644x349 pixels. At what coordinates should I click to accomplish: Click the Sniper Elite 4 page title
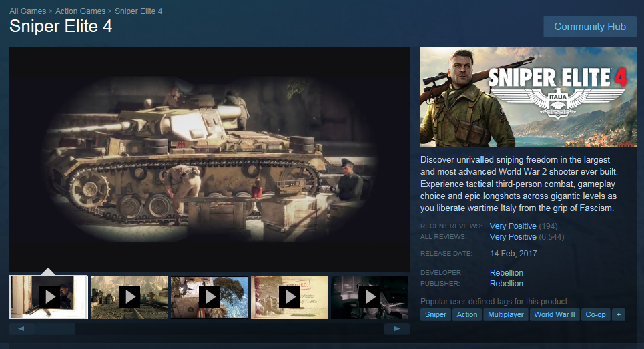tap(61, 26)
